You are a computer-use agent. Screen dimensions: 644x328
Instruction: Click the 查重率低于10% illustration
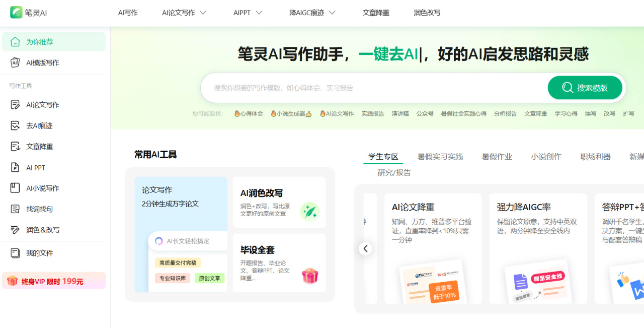[x=433, y=281]
